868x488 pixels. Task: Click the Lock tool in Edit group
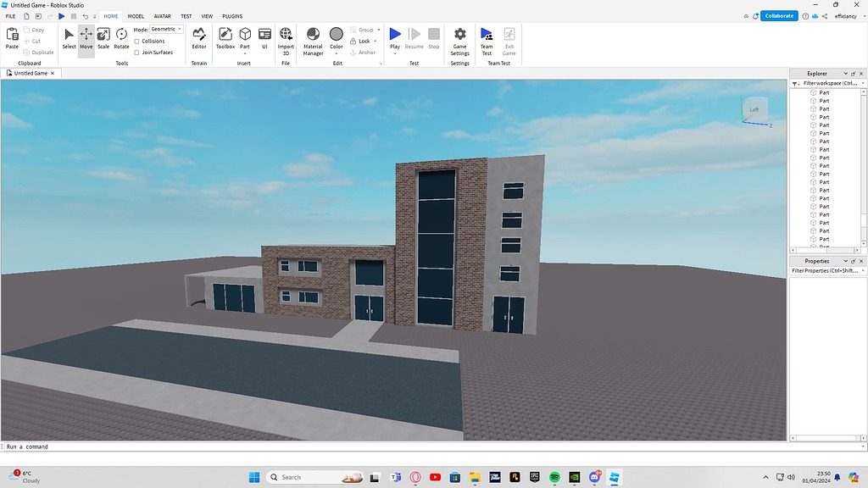click(359, 41)
